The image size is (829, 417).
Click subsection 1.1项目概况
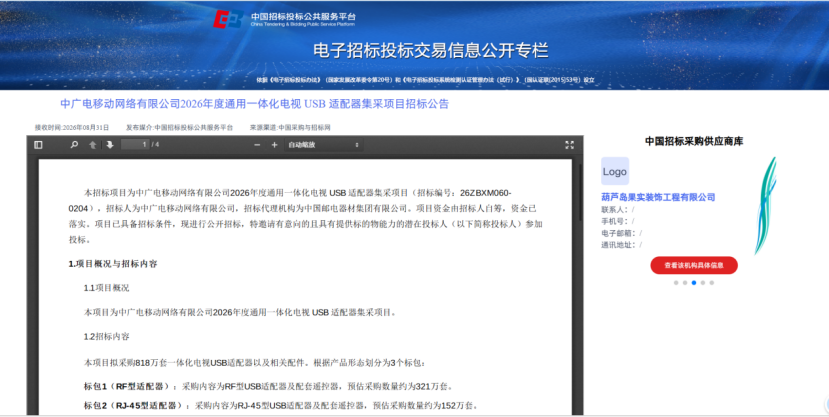[x=106, y=288]
